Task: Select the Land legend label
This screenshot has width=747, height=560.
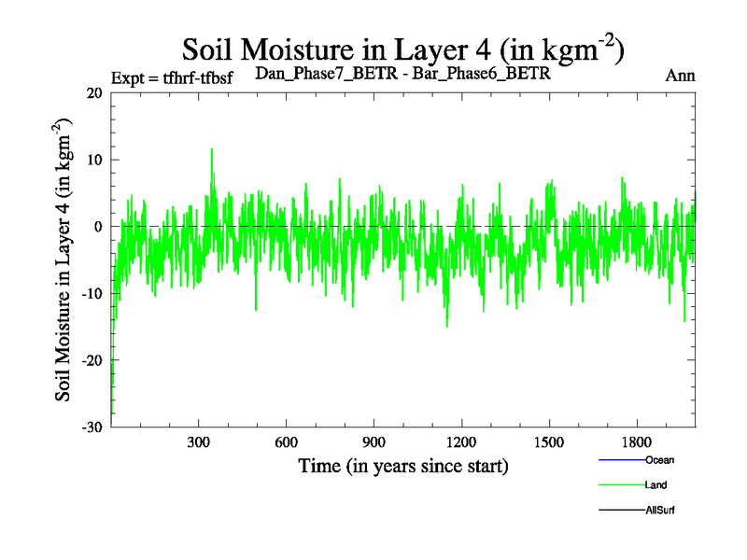Action: 655,485
